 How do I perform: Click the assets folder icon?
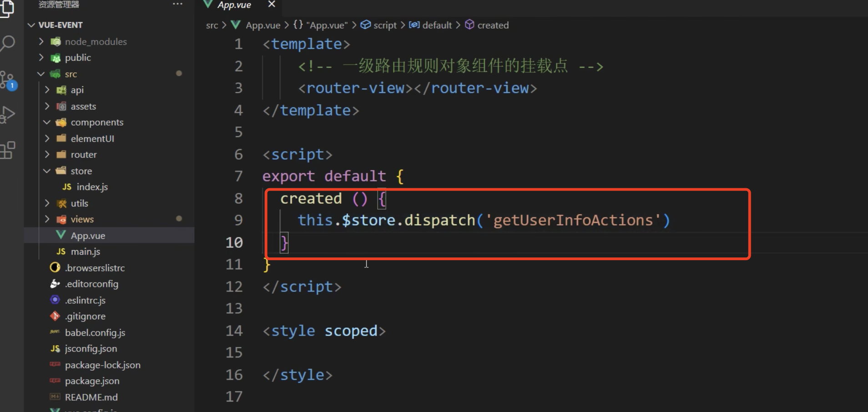click(x=61, y=106)
